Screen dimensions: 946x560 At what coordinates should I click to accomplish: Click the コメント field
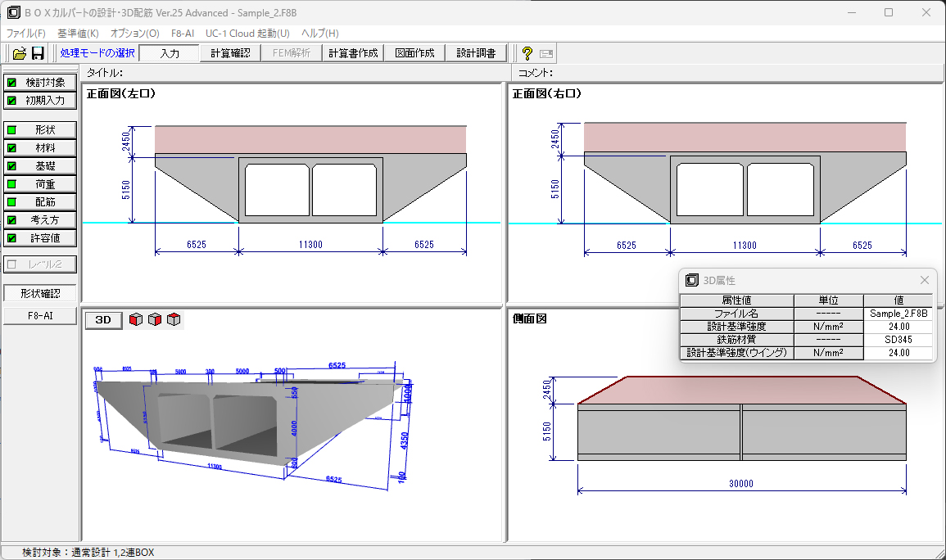pos(727,73)
